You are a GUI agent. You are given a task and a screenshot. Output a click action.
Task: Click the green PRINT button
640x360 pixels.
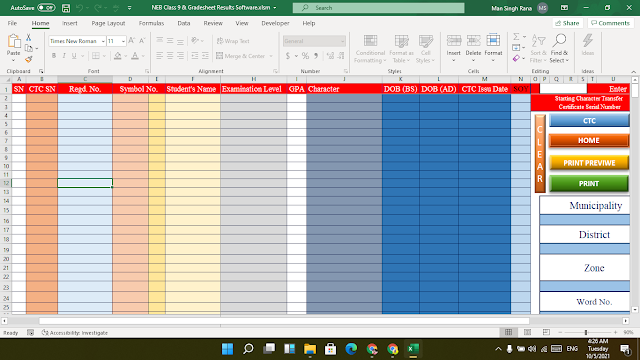tap(589, 184)
